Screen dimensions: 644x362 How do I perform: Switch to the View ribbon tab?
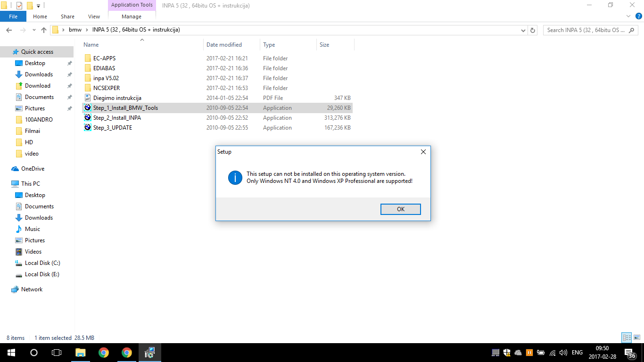click(x=94, y=16)
